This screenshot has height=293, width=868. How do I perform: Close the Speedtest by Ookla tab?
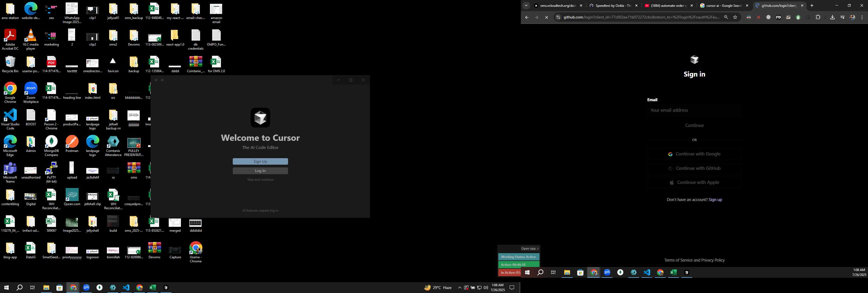[636, 6]
